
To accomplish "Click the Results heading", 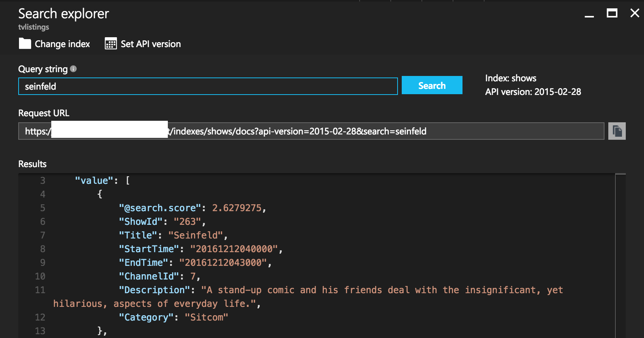I will pos(32,164).
